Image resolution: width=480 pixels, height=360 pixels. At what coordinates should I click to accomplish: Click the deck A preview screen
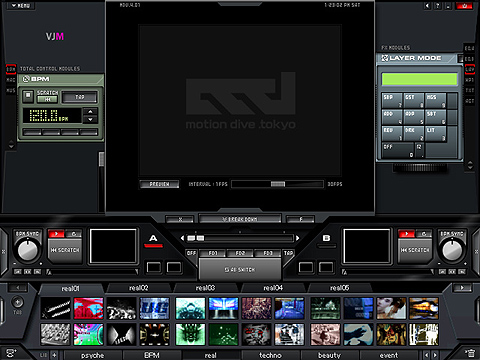coord(113,246)
